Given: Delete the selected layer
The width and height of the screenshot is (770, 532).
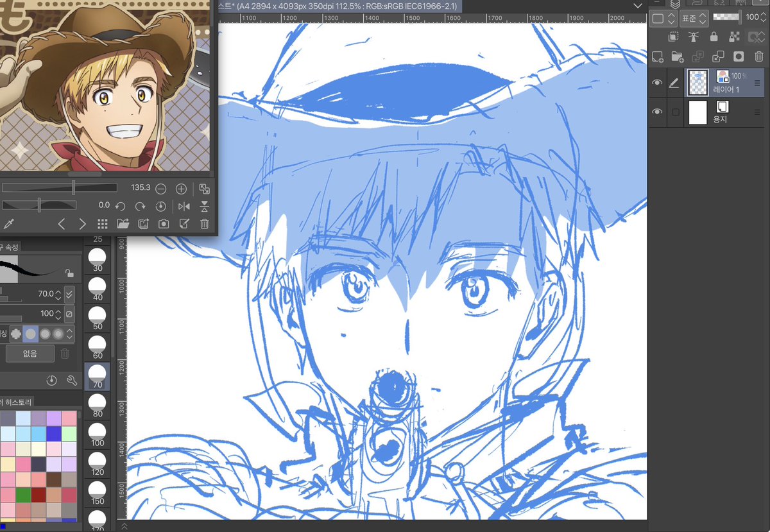Looking at the screenshot, I should 759,56.
